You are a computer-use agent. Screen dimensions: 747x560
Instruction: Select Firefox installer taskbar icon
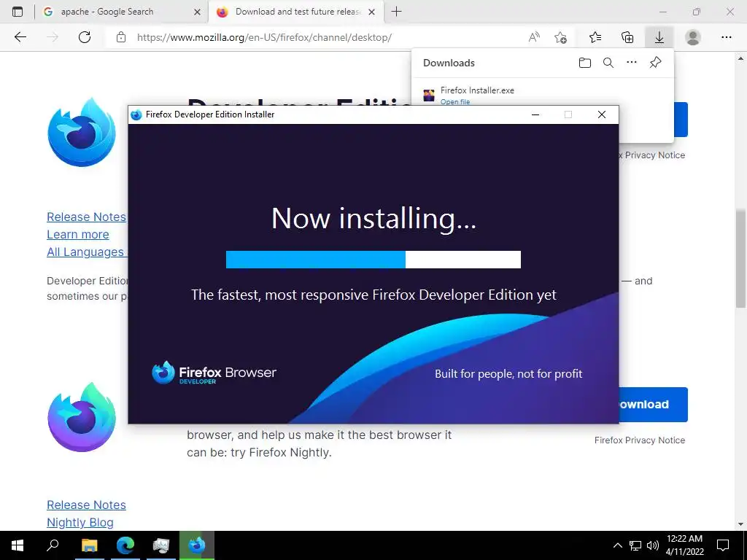tap(197, 545)
